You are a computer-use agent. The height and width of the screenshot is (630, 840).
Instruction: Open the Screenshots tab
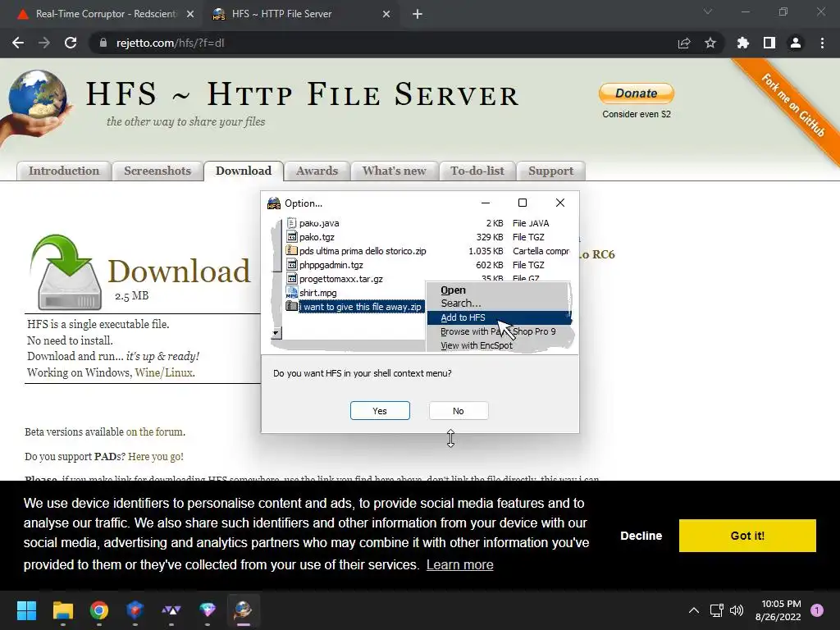(x=157, y=171)
